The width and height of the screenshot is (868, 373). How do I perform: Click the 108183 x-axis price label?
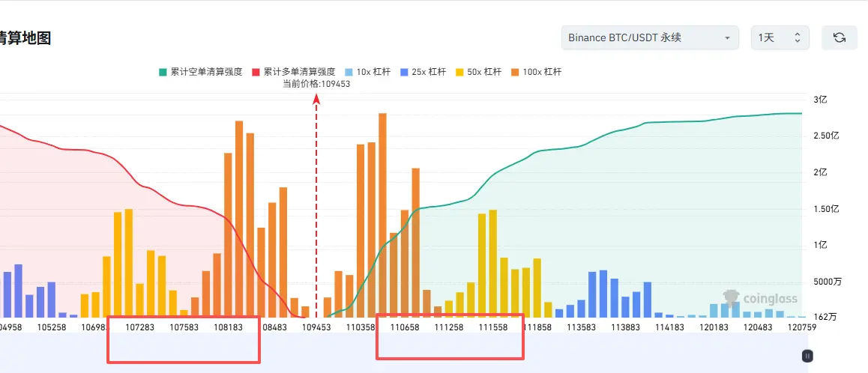click(x=228, y=327)
